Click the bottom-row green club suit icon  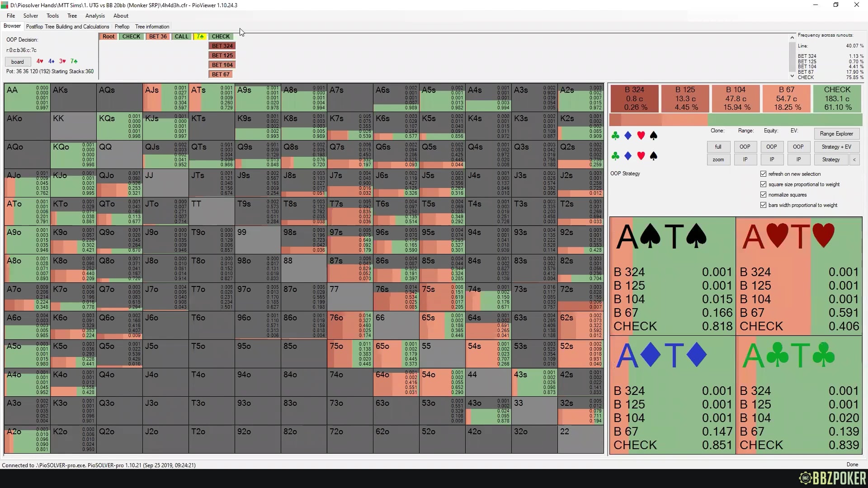[615, 156]
